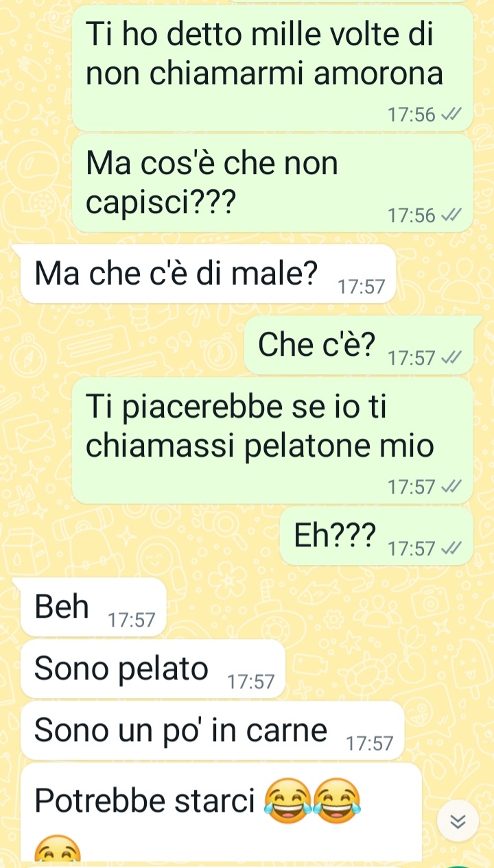
Task: Tap the 'Beh' received message
Action: coord(93,607)
